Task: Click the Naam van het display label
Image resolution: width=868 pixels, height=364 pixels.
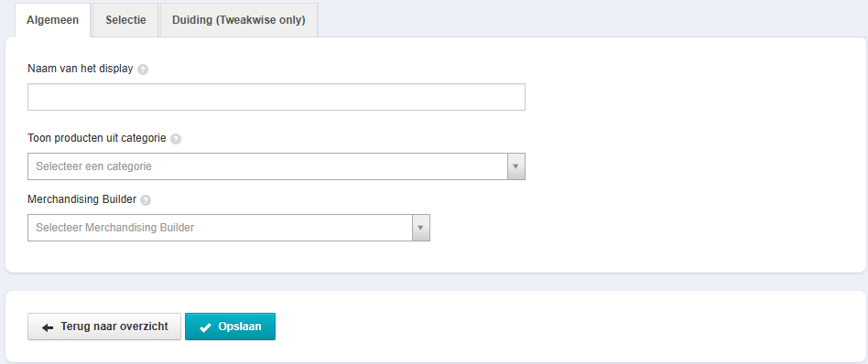Action: (81, 70)
